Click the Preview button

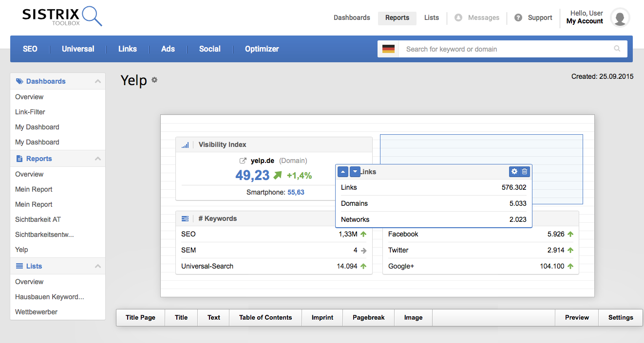tap(577, 317)
